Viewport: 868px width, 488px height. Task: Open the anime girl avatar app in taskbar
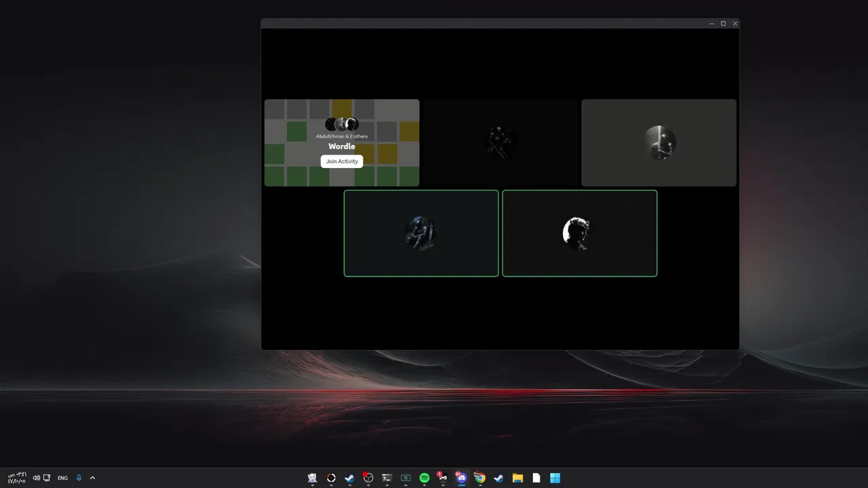click(x=313, y=478)
